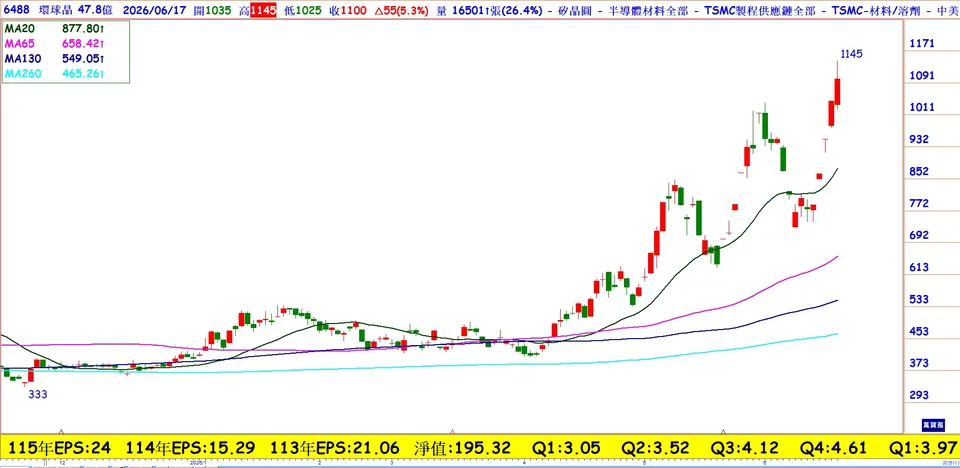Click the highlighted high price 1145 box

pos(263,11)
